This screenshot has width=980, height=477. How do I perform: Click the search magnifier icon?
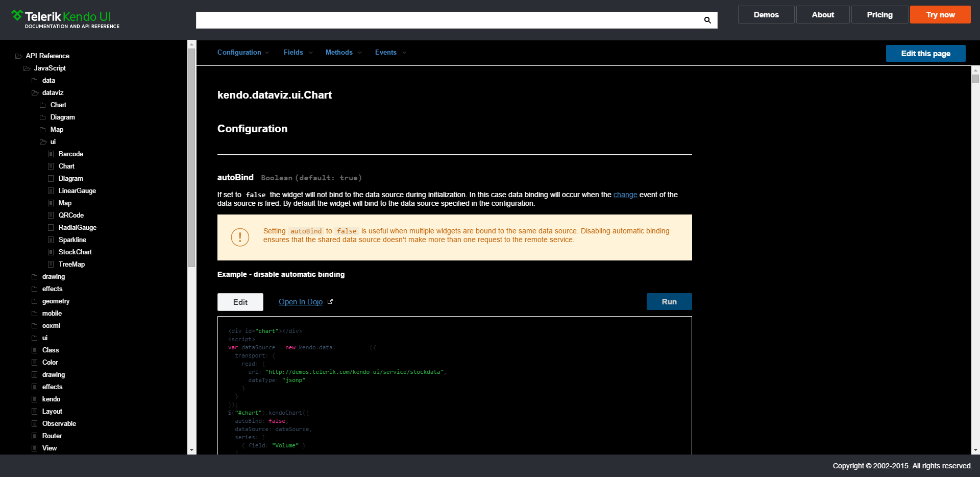(x=707, y=20)
